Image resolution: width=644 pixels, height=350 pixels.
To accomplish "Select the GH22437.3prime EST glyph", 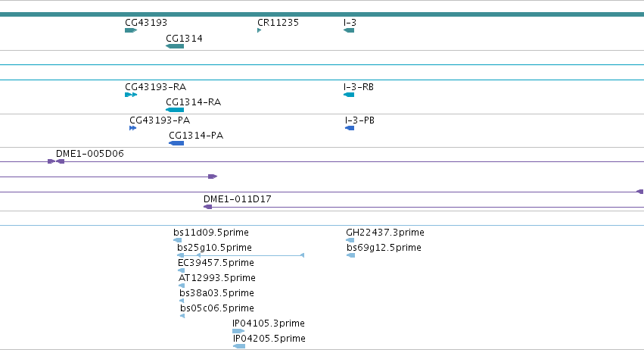I will [350, 240].
